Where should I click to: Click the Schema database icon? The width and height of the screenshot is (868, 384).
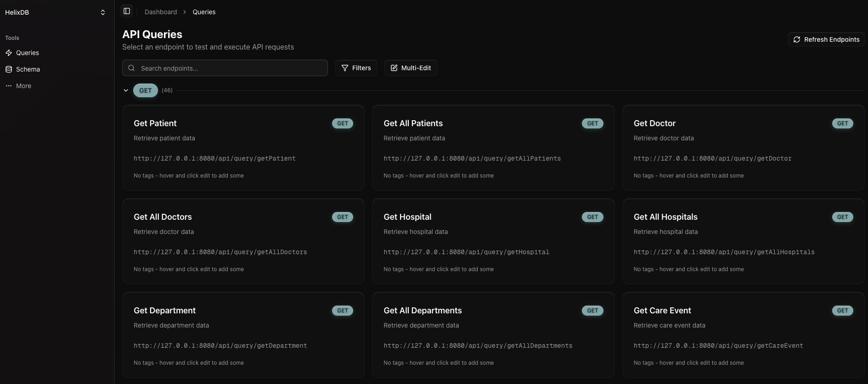click(x=9, y=69)
